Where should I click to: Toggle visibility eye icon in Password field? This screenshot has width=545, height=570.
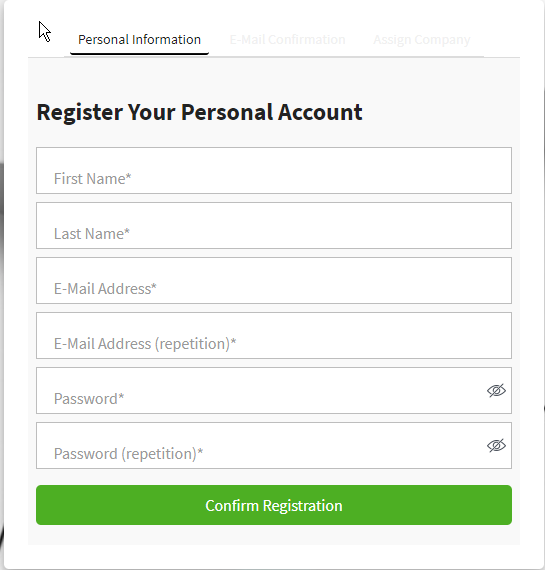[496, 391]
